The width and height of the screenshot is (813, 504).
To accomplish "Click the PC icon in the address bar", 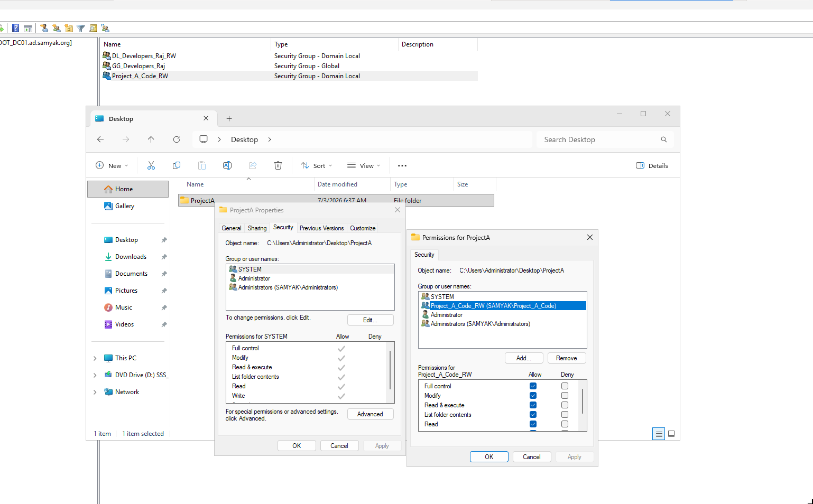I will [x=204, y=139].
